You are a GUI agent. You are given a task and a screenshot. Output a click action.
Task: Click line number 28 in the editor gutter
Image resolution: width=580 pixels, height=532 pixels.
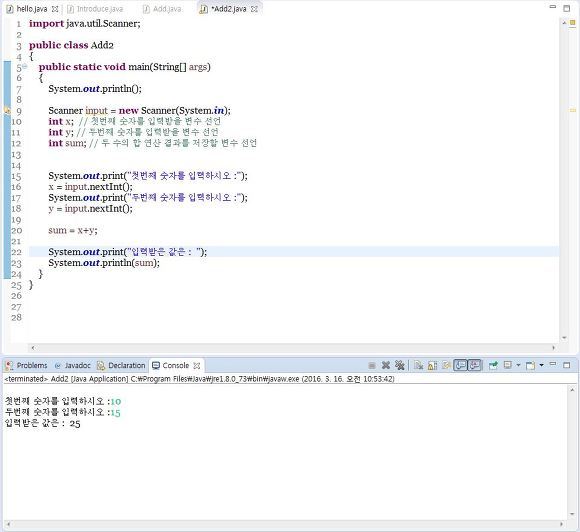16,317
